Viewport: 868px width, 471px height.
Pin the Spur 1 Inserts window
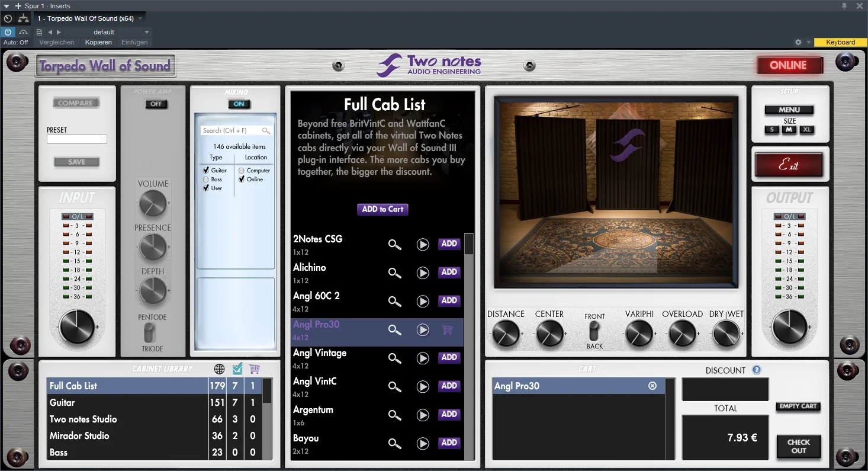coord(844,6)
